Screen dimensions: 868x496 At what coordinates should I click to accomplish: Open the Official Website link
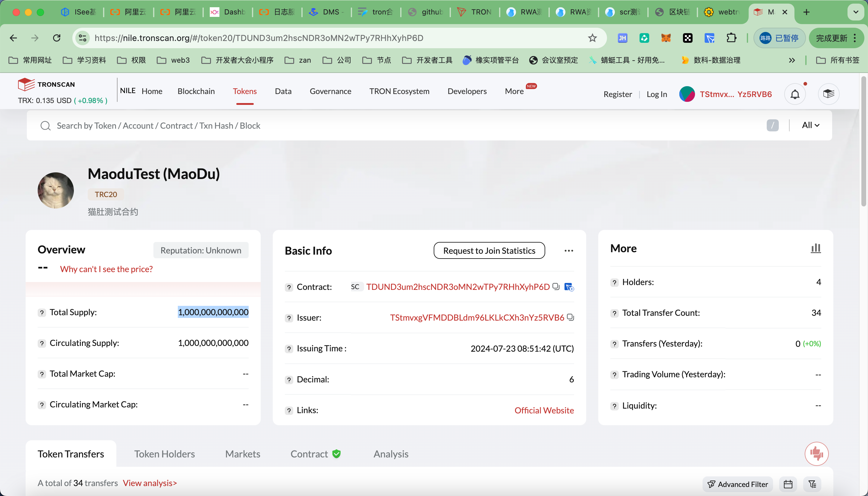pyautogui.click(x=544, y=410)
